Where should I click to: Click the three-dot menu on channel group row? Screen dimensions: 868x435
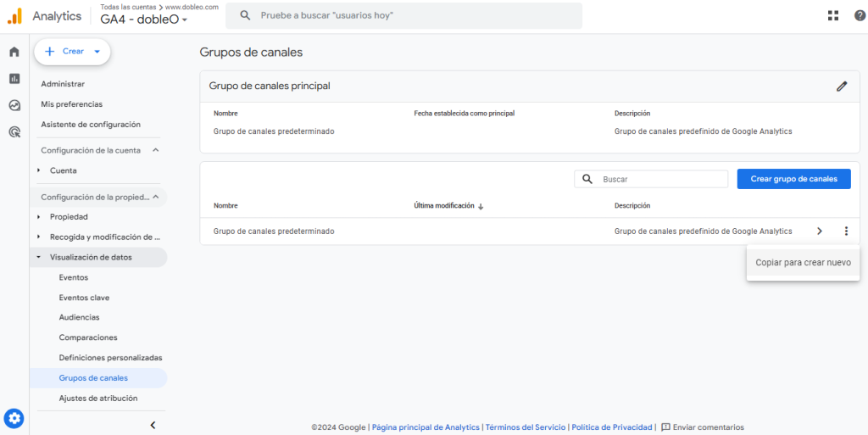[846, 231]
